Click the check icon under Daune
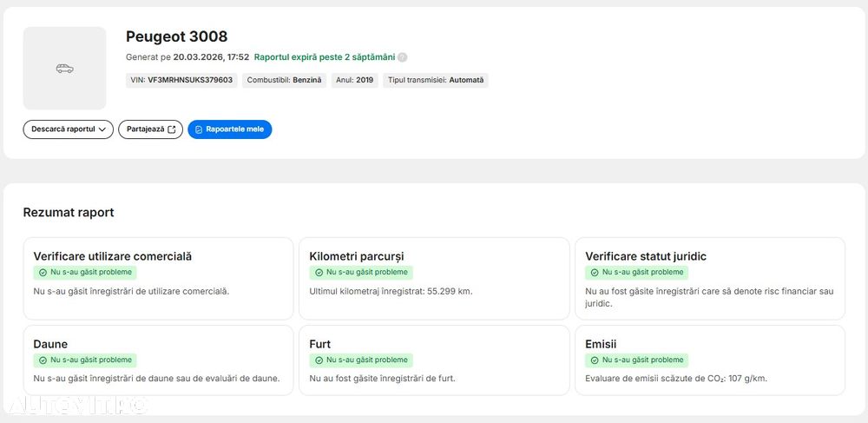Viewport: 868px width, 423px height. click(43, 360)
